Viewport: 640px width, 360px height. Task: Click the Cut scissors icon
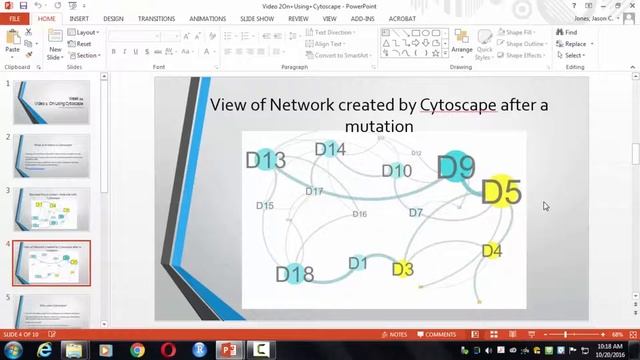click(28, 32)
